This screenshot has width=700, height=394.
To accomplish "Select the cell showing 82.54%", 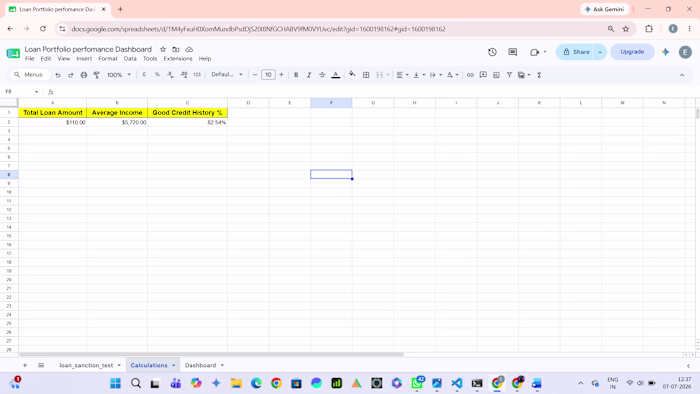I will pos(188,122).
